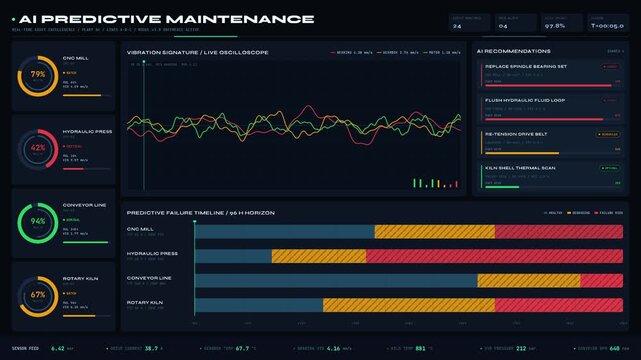
Task: Click the badge on Flush Hydraulic Fluid Loop
Action: pyautogui.click(x=610, y=101)
